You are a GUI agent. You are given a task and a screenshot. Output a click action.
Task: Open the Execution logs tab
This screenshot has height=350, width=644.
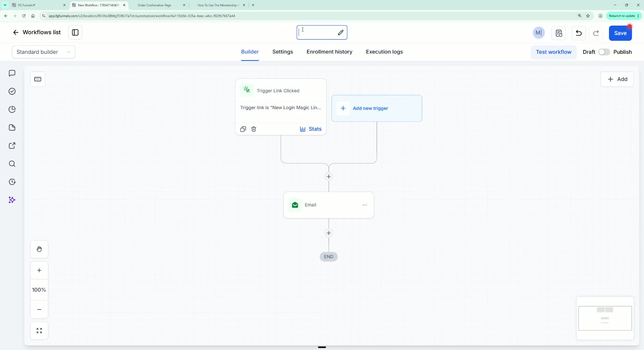(x=384, y=52)
